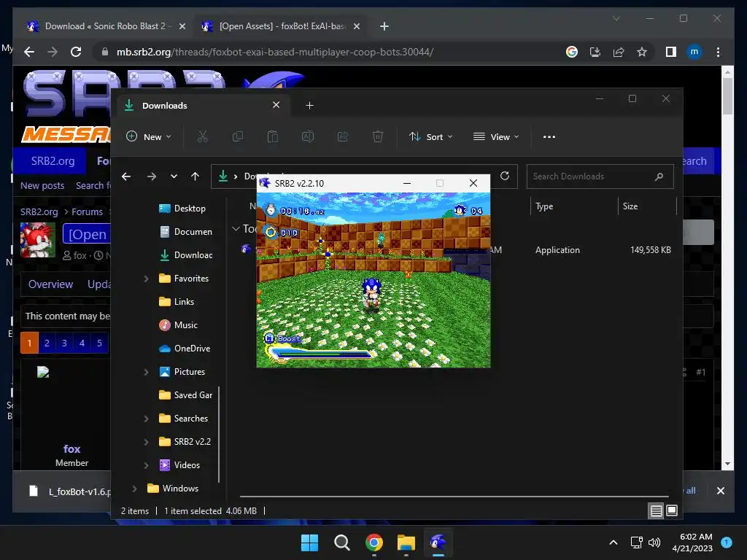Go to forum page 2
This screenshot has height=560, width=747.
click(47, 343)
